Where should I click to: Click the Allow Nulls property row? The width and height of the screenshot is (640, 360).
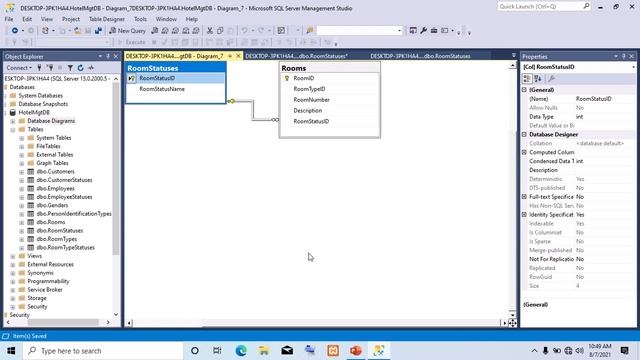click(x=578, y=108)
